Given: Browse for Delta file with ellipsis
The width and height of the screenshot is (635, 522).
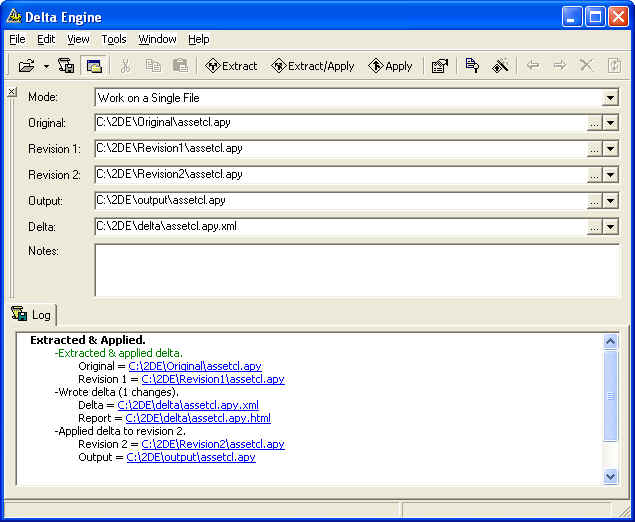Looking at the screenshot, I should [x=594, y=227].
